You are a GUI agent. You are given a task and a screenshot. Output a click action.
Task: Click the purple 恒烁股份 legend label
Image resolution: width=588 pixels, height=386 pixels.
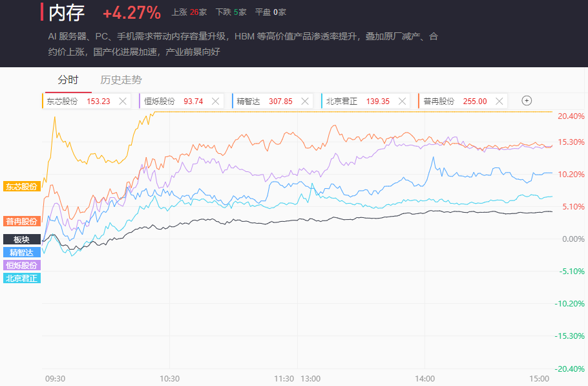pos(22,265)
